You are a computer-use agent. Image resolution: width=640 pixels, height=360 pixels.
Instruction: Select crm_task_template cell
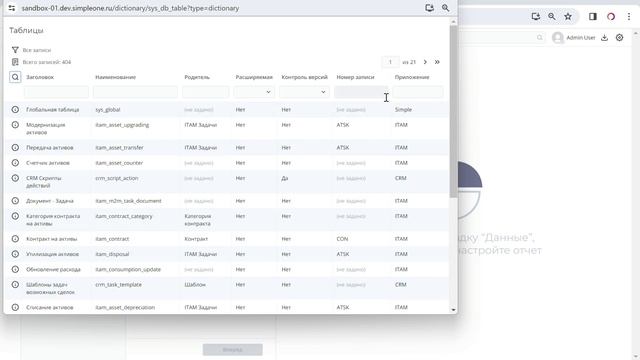coord(118,284)
